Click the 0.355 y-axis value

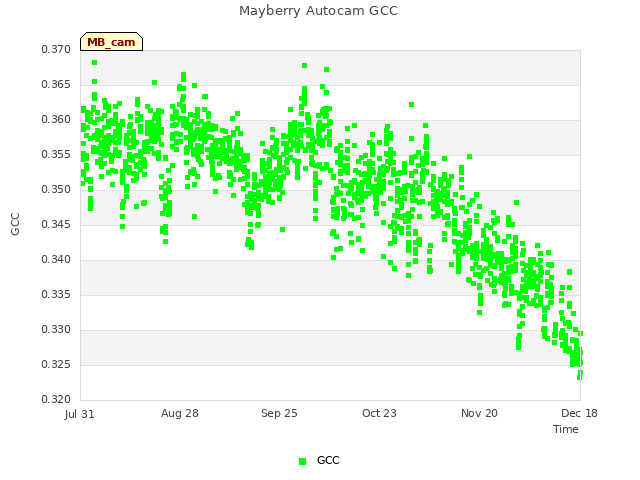[x=56, y=155]
